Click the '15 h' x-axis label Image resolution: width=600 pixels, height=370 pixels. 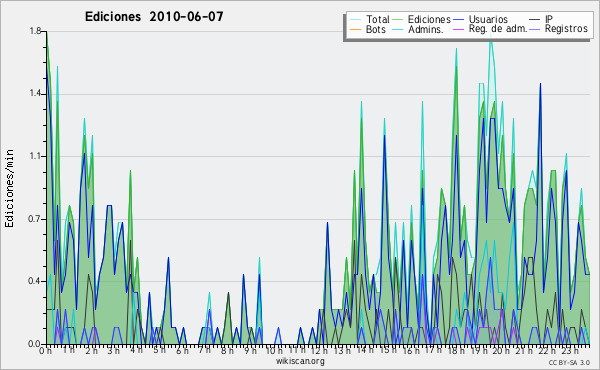click(388, 350)
